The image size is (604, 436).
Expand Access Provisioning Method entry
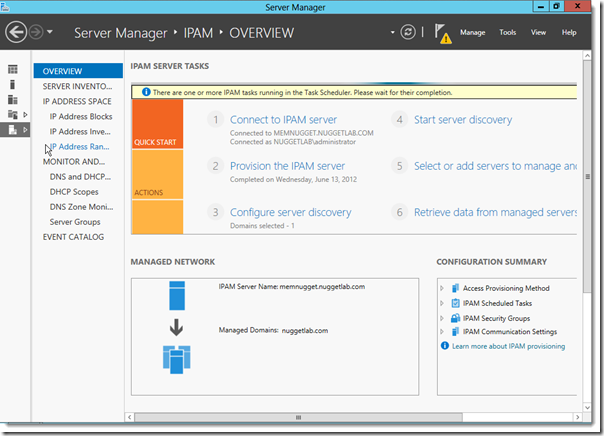coord(442,288)
